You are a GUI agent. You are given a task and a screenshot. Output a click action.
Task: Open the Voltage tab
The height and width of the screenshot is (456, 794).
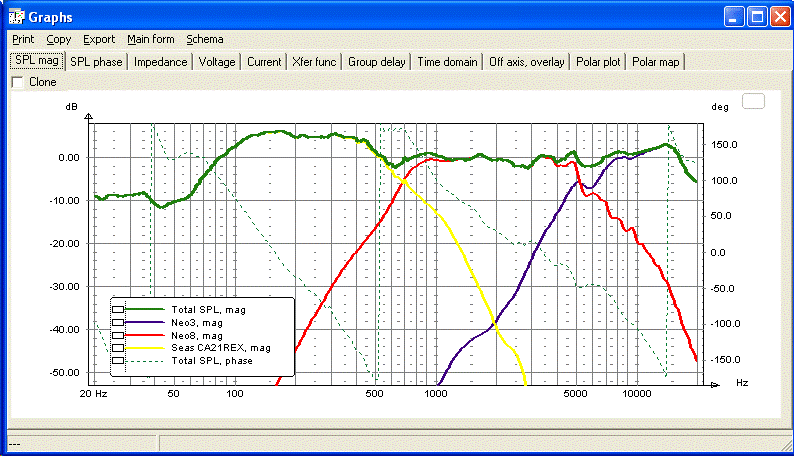pyautogui.click(x=217, y=62)
